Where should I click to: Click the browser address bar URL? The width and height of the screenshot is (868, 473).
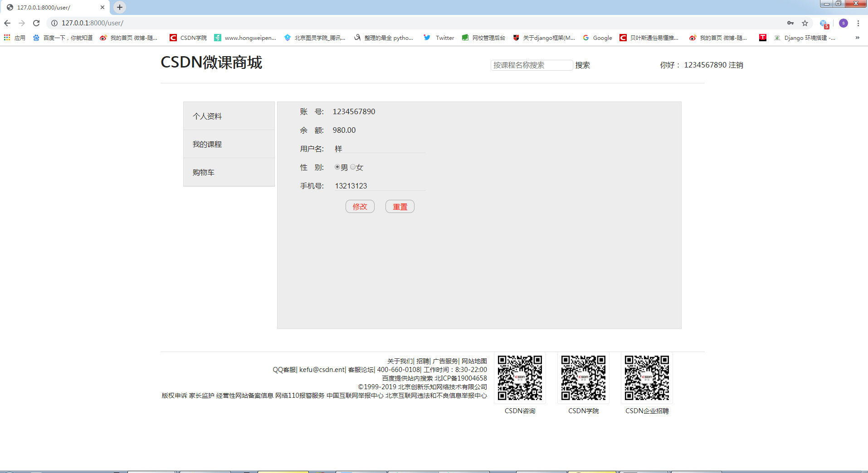(93, 23)
